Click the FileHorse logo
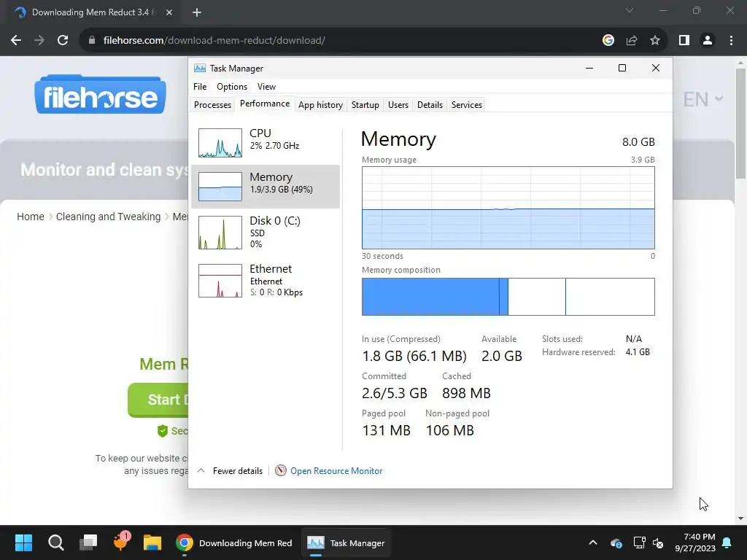This screenshot has width=747, height=560. coord(100,95)
